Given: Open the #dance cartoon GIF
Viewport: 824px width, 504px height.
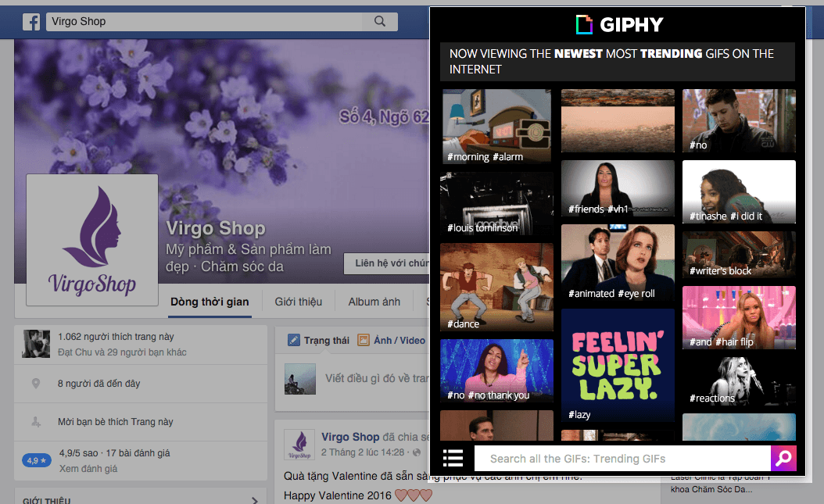Looking at the screenshot, I should click(x=496, y=288).
